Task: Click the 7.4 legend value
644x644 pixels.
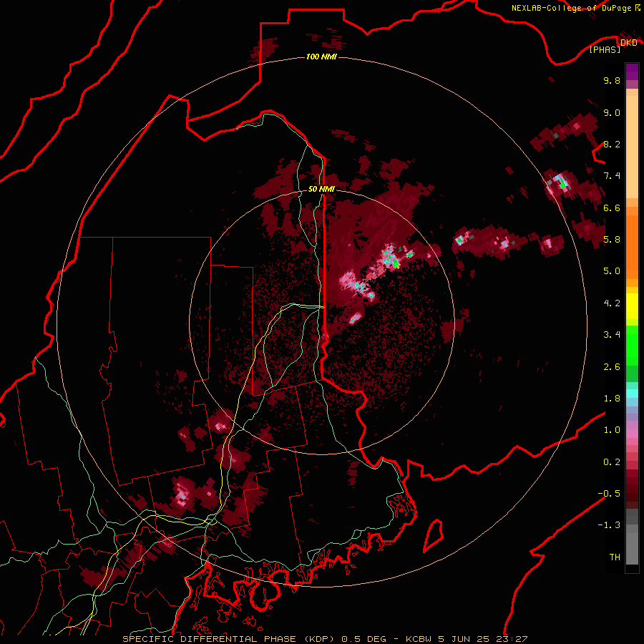Action: pos(612,176)
